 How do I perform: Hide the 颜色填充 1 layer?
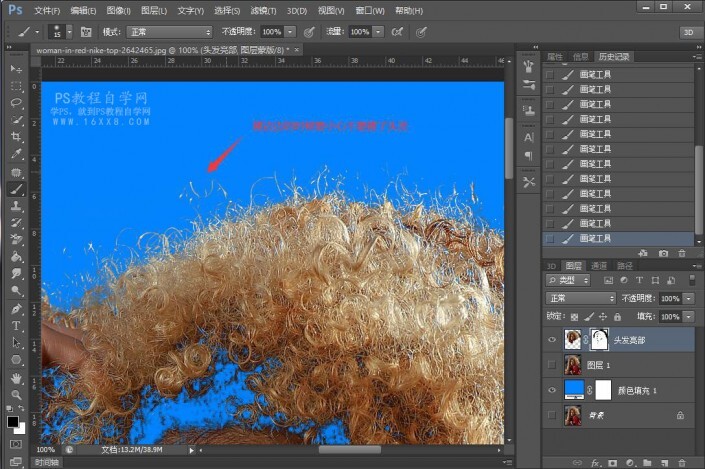(553, 389)
